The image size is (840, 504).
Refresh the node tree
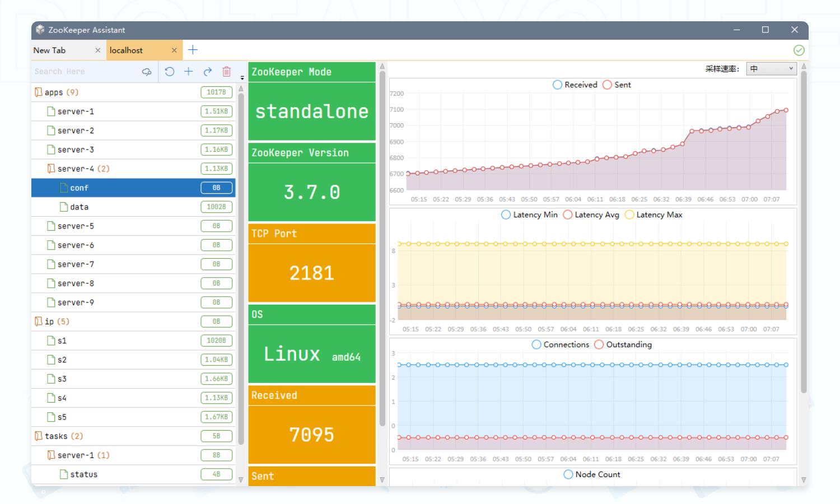tap(170, 72)
